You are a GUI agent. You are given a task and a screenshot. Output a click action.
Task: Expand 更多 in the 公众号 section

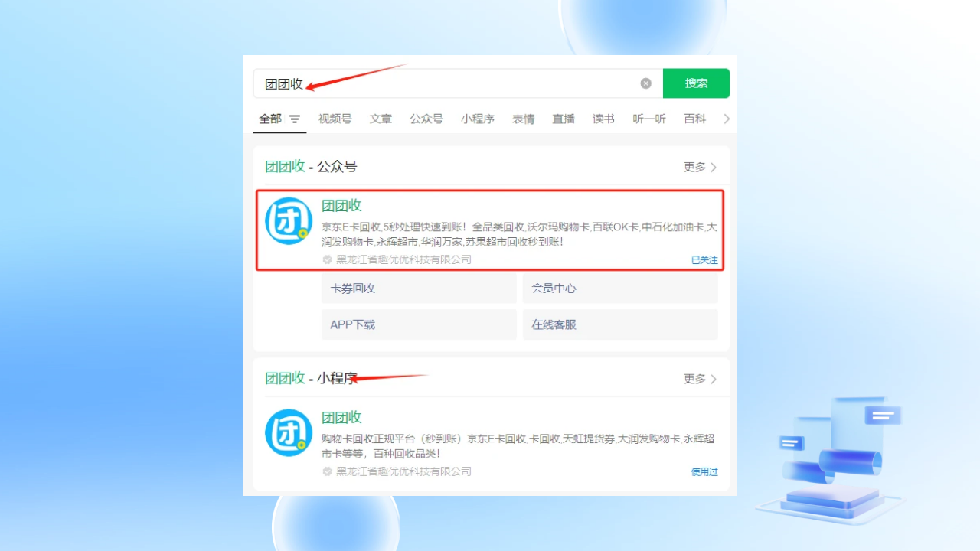pos(700,168)
